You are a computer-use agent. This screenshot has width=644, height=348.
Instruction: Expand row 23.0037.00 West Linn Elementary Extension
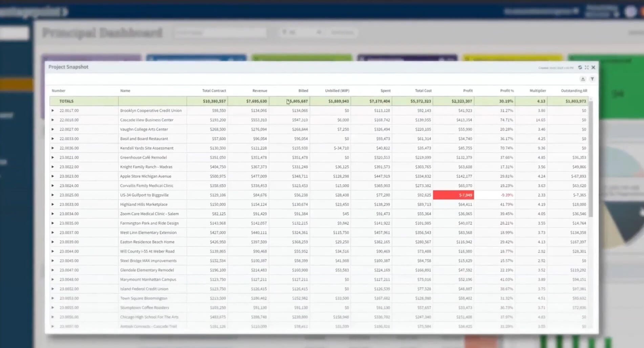(x=52, y=233)
